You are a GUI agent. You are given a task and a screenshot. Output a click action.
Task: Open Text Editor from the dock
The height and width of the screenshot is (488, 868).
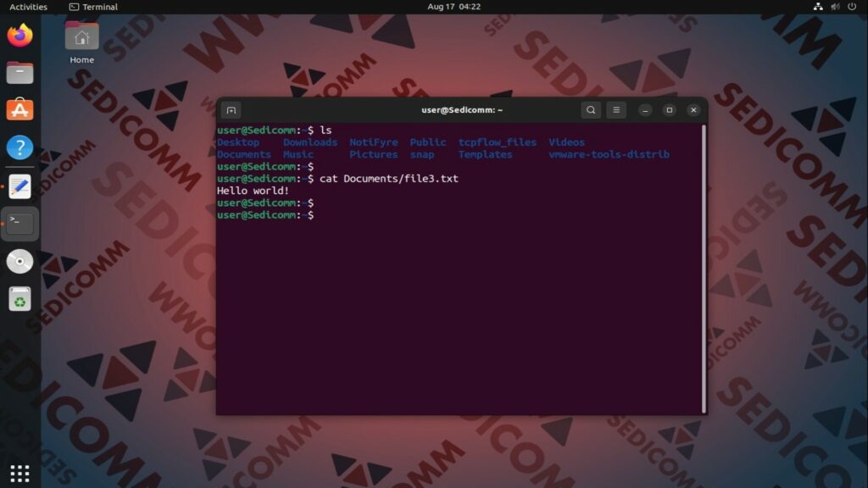pyautogui.click(x=20, y=186)
